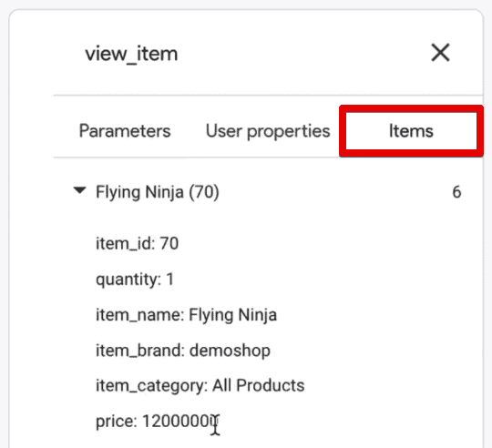Collapse the Flying Ninja (70) item
The width and height of the screenshot is (492, 448).
pos(79,190)
